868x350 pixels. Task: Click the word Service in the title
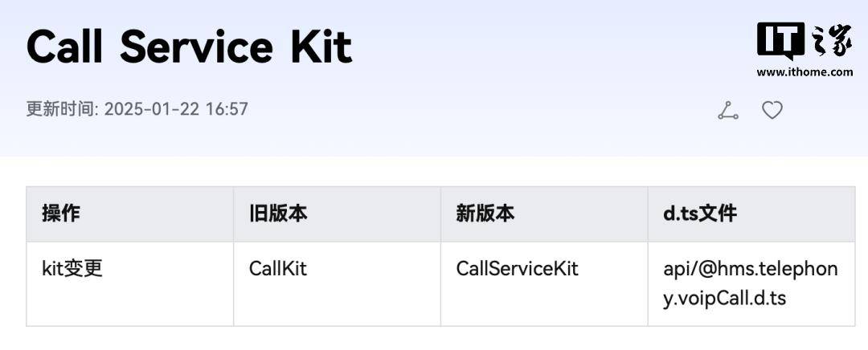(197, 47)
